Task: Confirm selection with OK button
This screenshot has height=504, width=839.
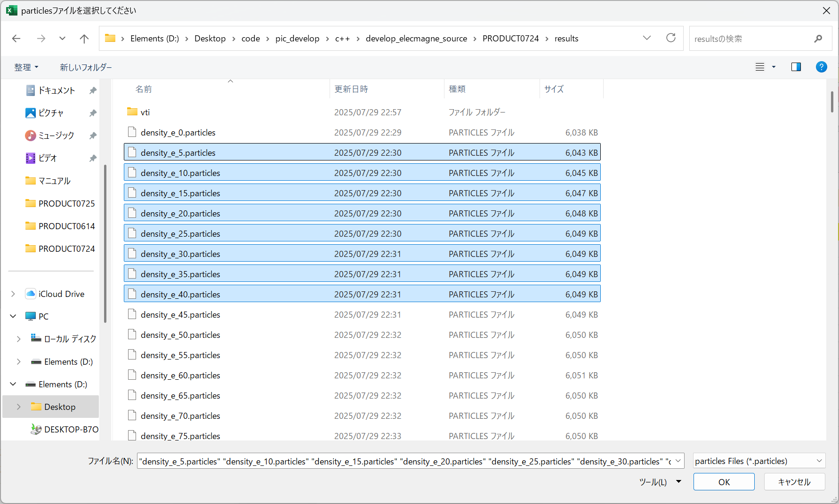Action: click(724, 482)
